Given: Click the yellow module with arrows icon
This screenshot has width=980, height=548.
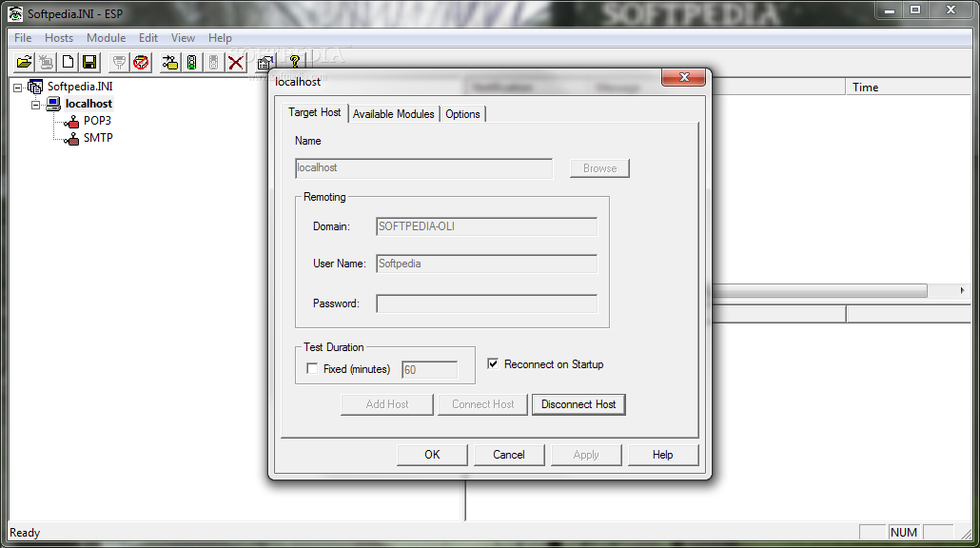Looking at the screenshot, I should (170, 62).
